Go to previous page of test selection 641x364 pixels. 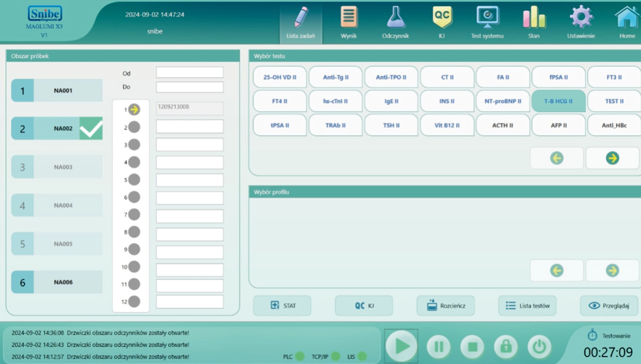pos(557,158)
